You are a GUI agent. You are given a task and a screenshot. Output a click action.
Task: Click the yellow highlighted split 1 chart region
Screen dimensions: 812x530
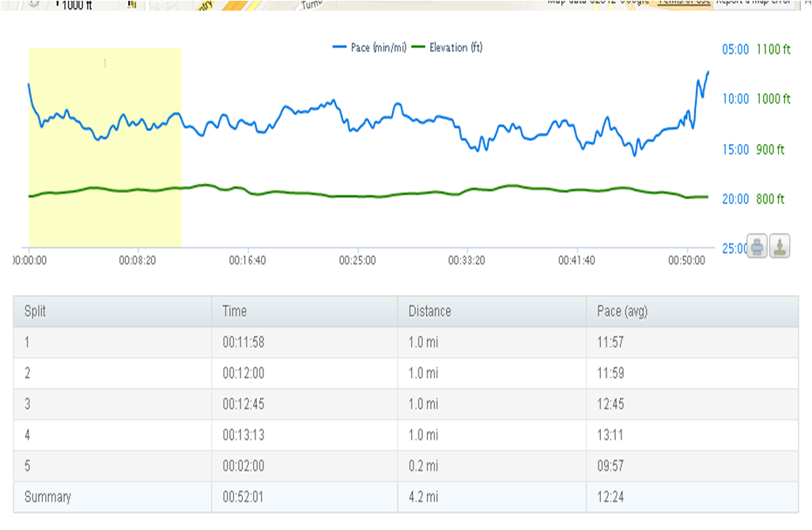[104, 214]
